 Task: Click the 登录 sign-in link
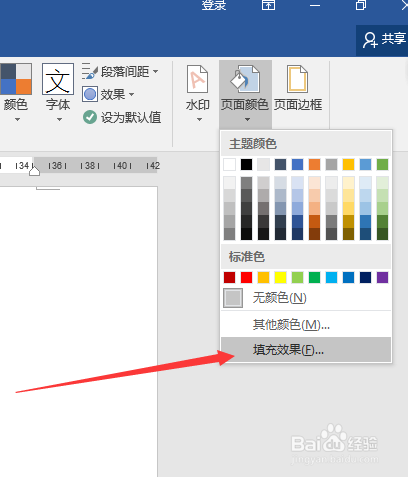[x=214, y=5]
